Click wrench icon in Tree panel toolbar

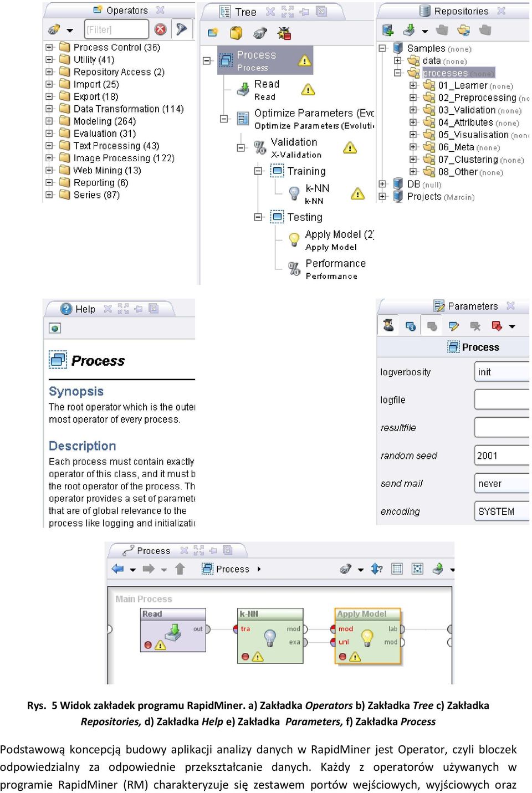260,34
